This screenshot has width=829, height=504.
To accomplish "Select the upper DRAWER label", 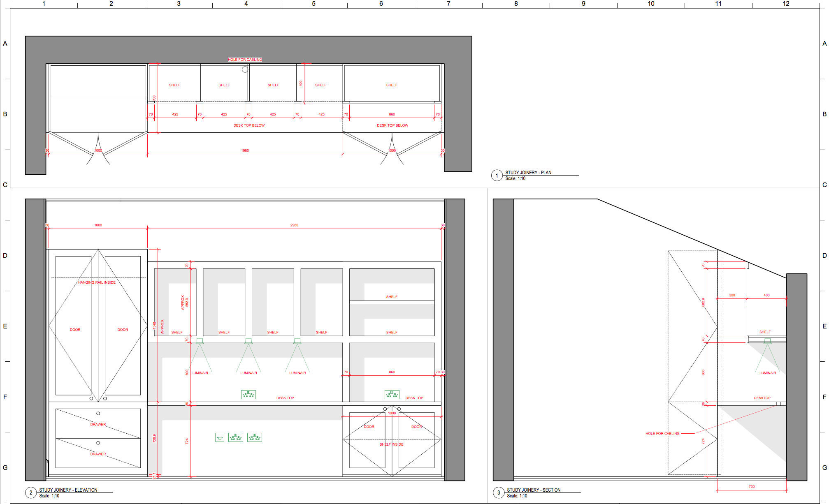I will 98,424.
